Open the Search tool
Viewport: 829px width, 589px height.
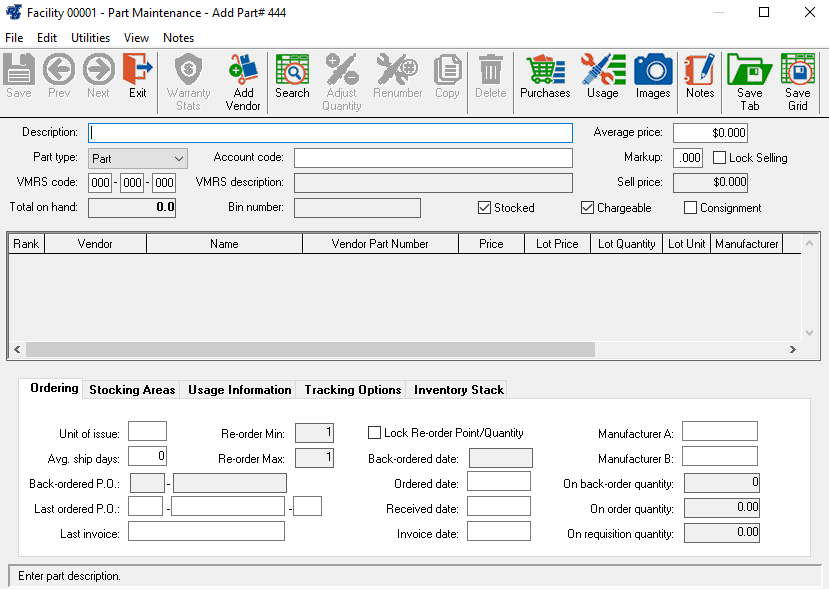[292, 76]
